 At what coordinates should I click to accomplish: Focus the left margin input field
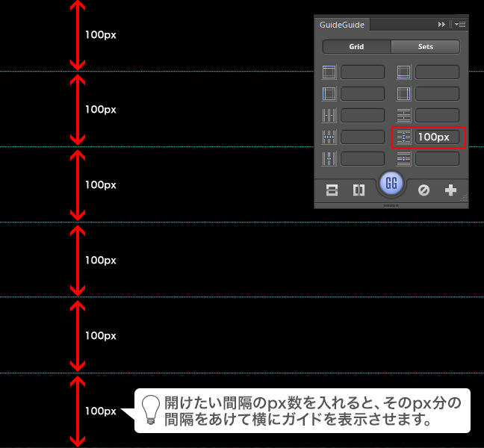[x=363, y=94]
